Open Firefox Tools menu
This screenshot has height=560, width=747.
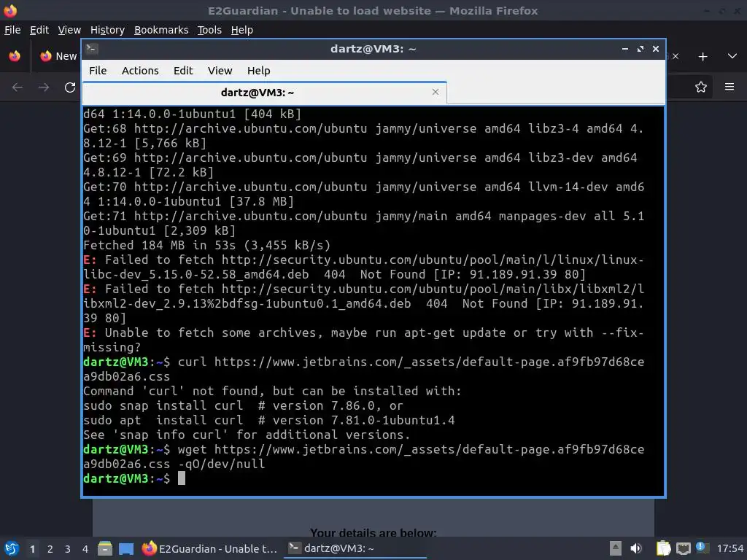[209, 30]
